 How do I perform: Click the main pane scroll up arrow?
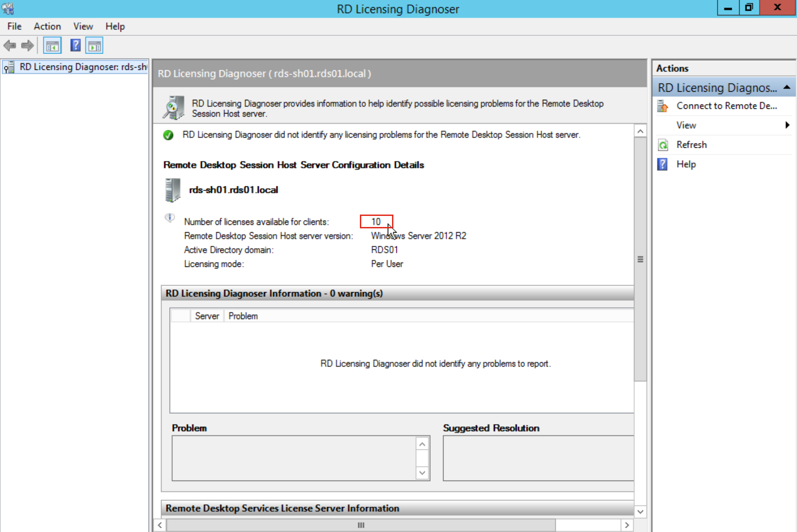640,131
